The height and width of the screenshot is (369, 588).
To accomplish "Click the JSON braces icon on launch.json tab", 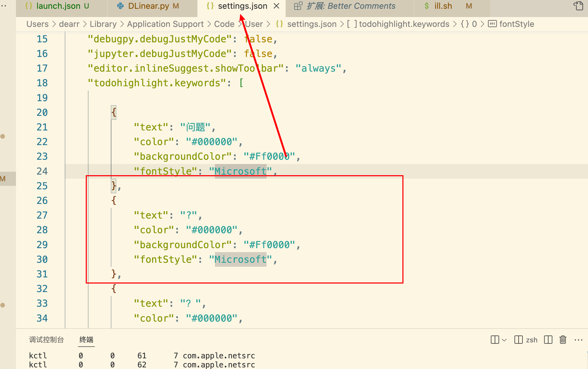I will click(29, 6).
